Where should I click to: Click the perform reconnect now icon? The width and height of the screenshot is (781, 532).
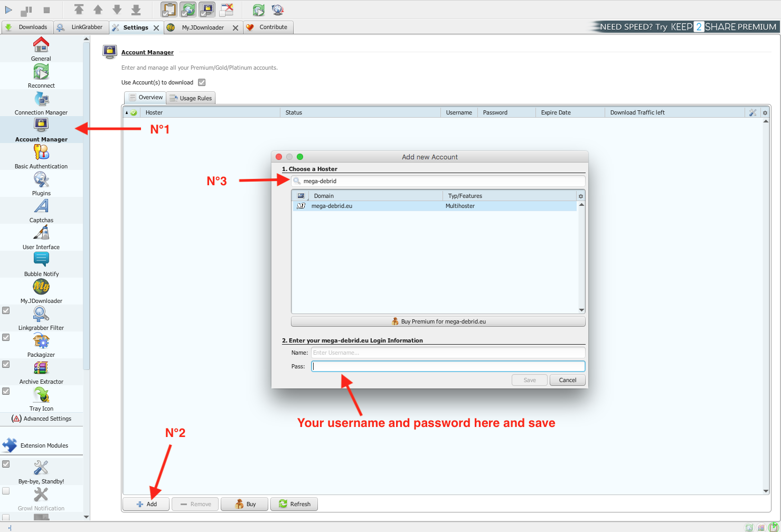(258, 9)
